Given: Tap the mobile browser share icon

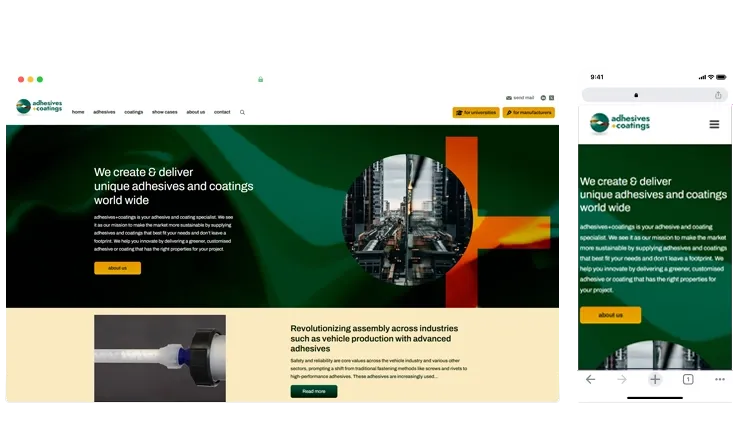Looking at the screenshot, I should (718, 95).
